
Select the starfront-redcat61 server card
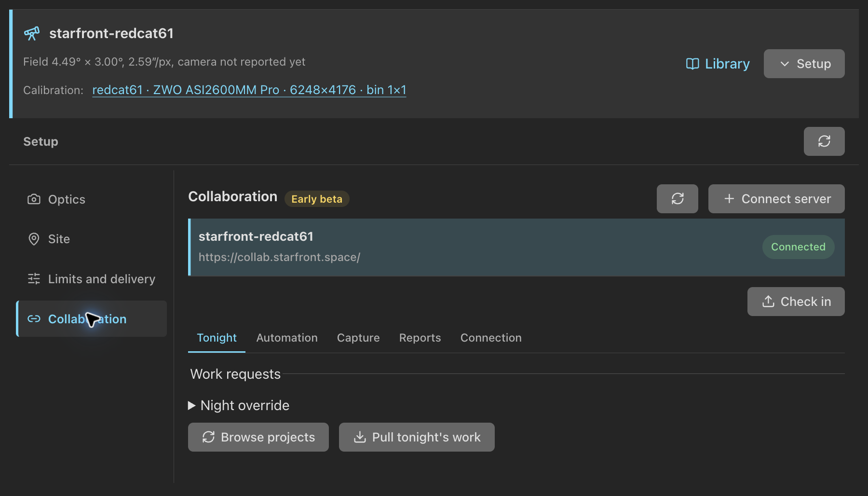click(516, 248)
